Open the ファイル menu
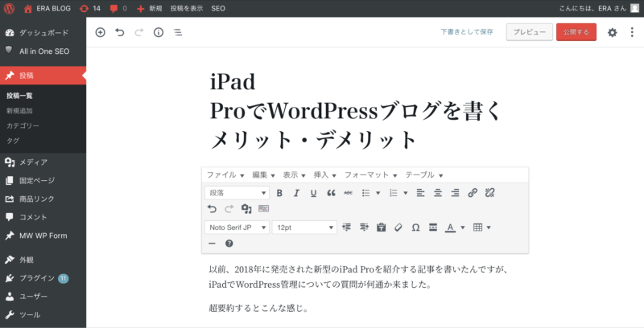 [x=225, y=175]
